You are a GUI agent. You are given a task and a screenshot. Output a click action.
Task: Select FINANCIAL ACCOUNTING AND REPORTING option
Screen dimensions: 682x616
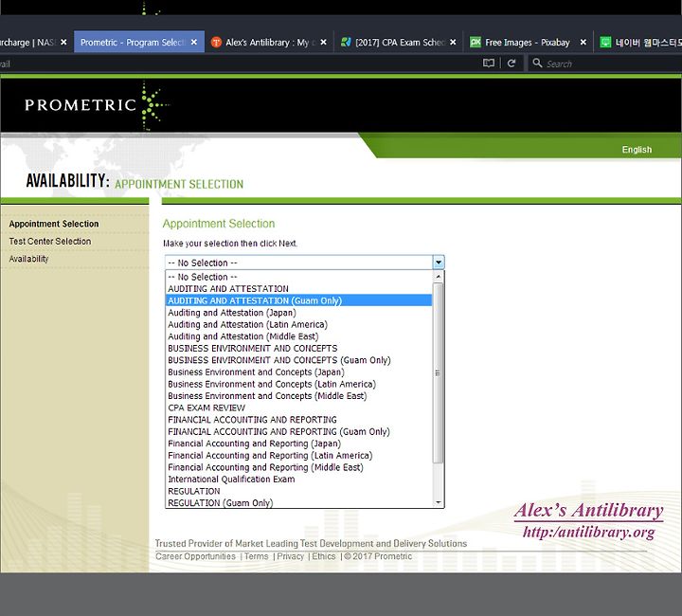coord(299,420)
